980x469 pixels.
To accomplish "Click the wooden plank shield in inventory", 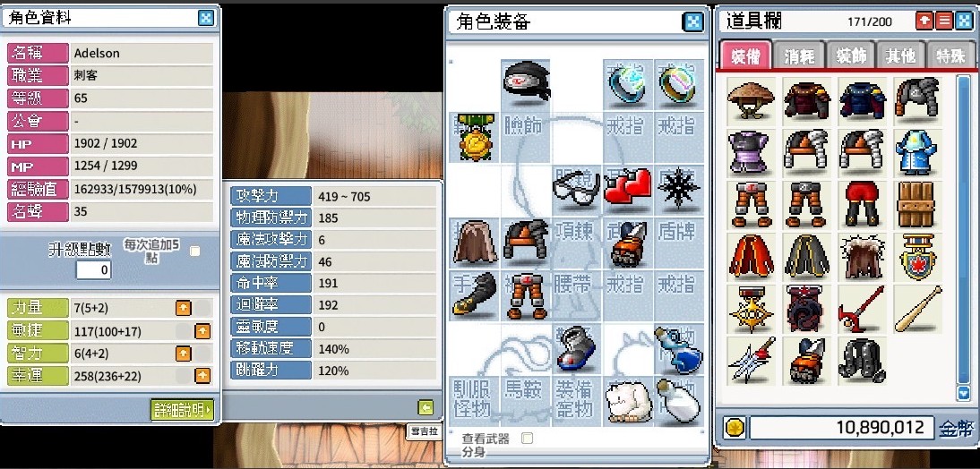I will 917,204.
